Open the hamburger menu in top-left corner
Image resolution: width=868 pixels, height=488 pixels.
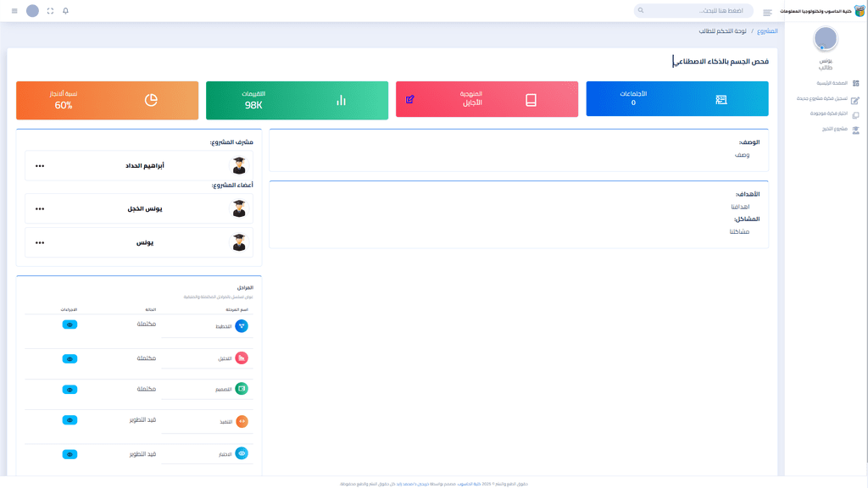click(14, 10)
